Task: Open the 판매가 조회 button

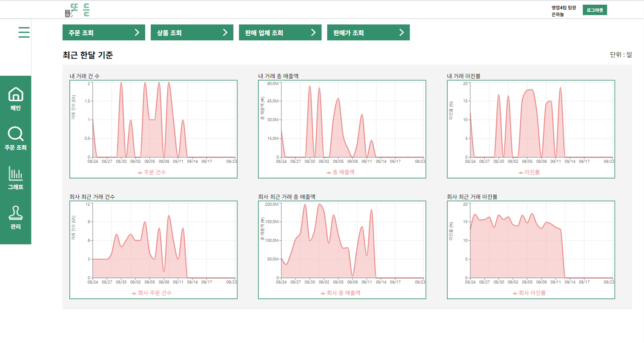Action: pyautogui.click(x=368, y=33)
